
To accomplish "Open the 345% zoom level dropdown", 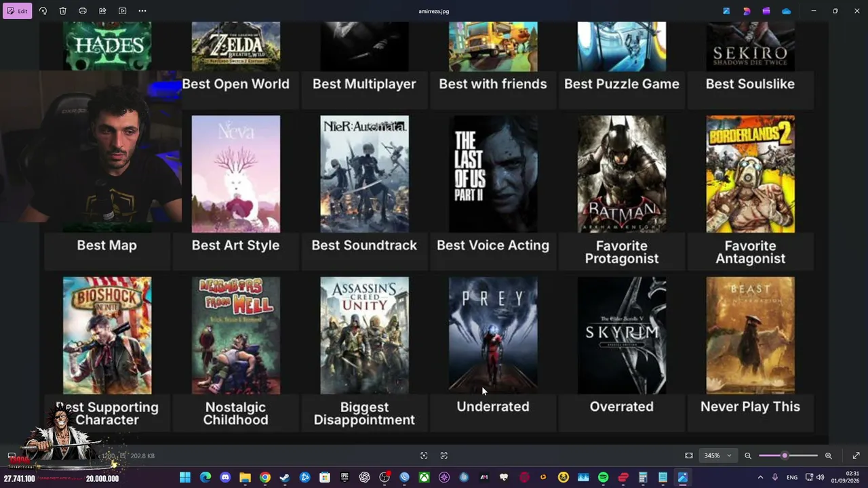I will click(717, 455).
